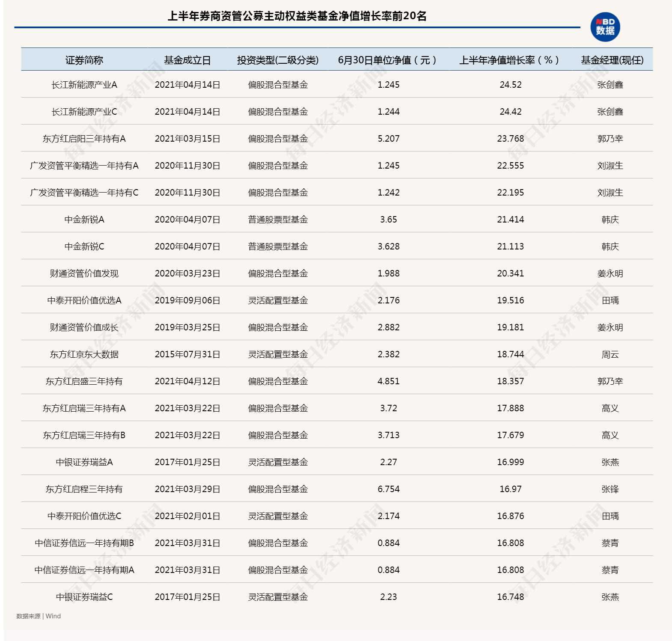The image size is (672, 641).
Task: Click the 上半年净值增长率（%） header
Action: 510,60
